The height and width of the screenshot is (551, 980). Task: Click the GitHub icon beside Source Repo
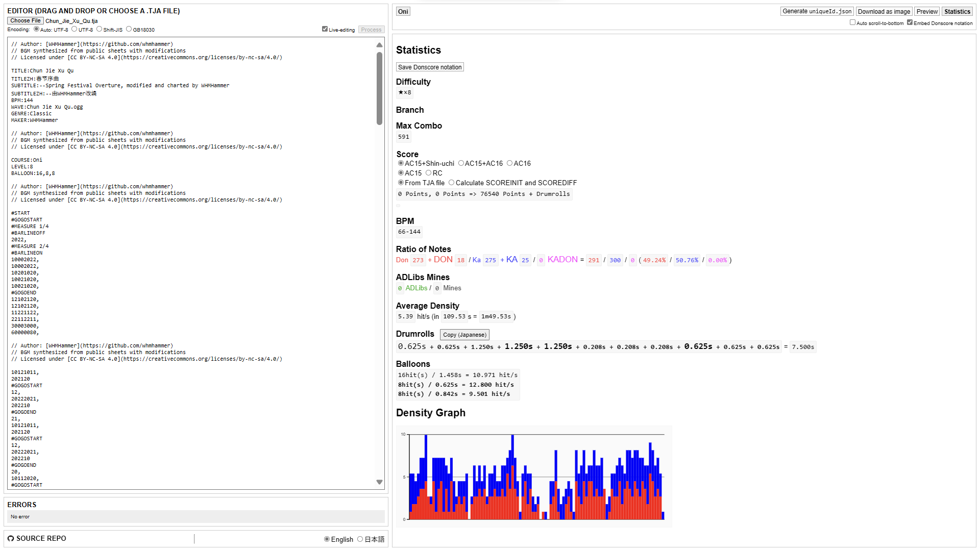pos(11,539)
